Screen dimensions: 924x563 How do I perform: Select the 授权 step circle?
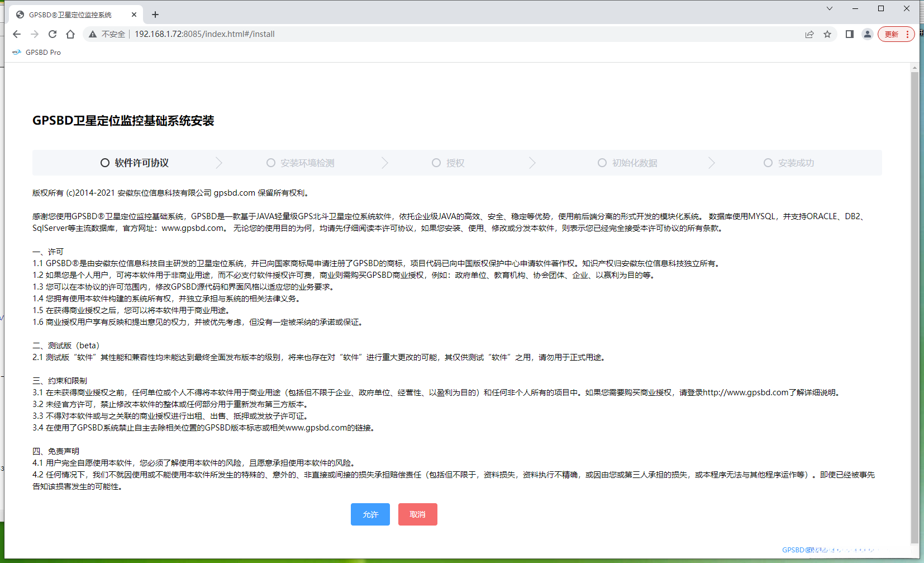(x=436, y=163)
